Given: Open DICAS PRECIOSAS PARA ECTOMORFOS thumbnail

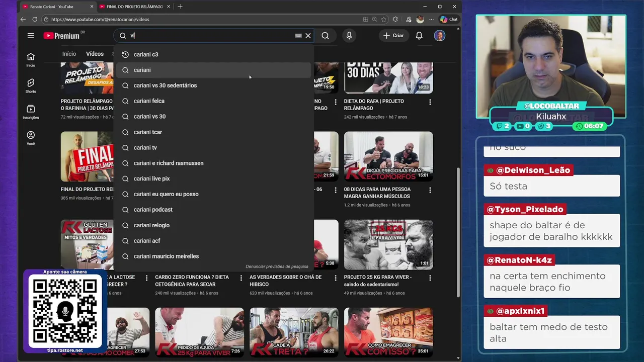Looking at the screenshot, I should [x=388, y=156].
